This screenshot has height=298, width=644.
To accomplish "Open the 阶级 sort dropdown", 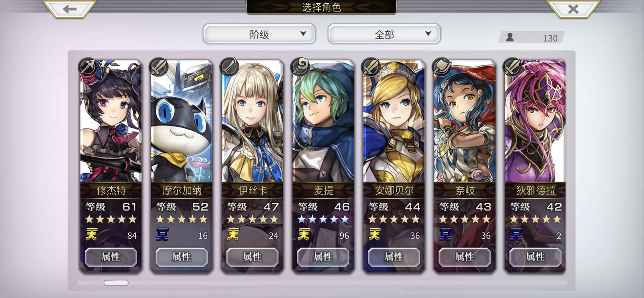I will [x=259, y=34].
